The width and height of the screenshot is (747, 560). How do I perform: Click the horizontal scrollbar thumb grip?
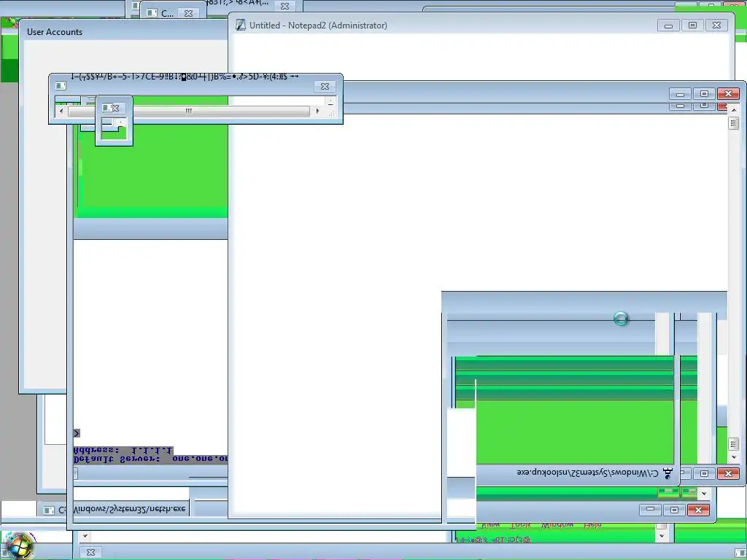point(189,111)
